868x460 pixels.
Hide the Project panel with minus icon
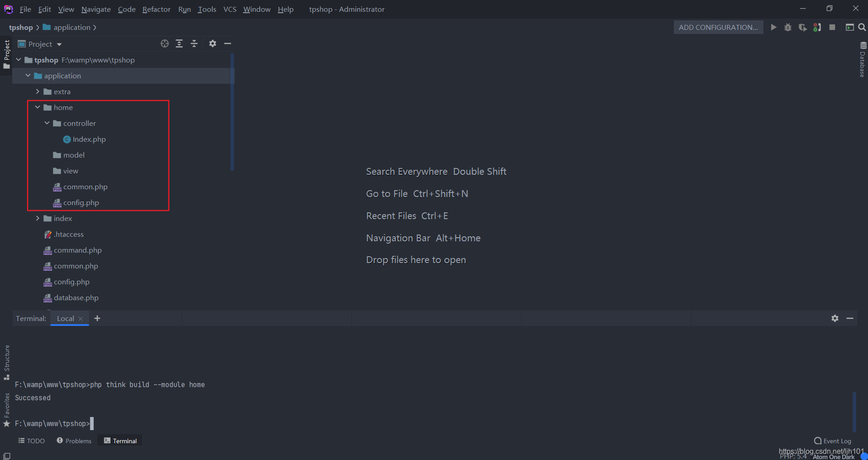click(x=228, y=43)
